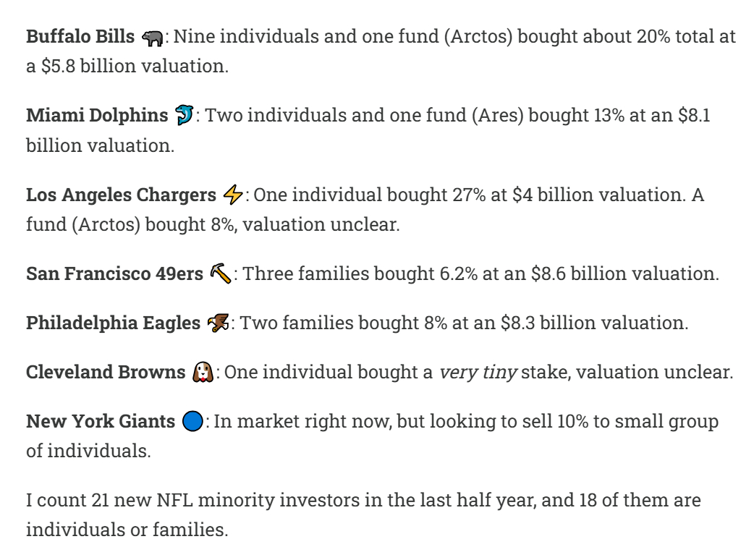Click the "$5.8 billion valuation" text
754x560 pixels.
coord(134,66)
